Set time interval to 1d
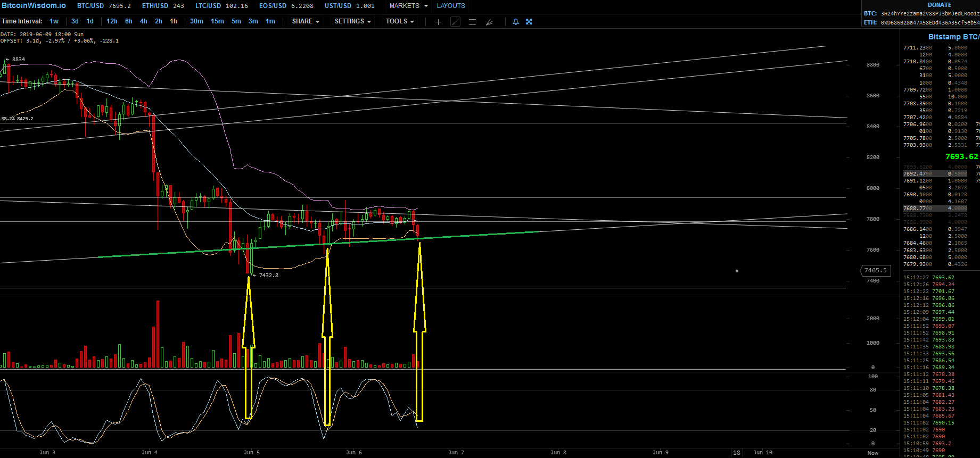980x458 pixels. point(90,21)
